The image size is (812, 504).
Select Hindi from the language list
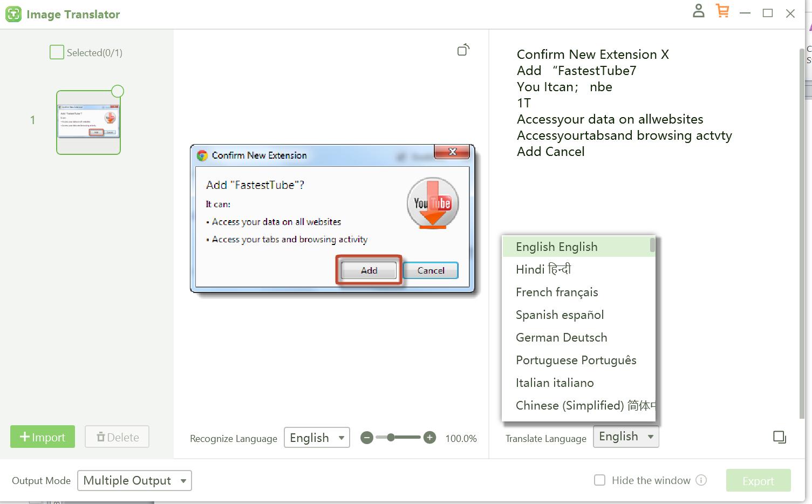click(x=542, y=269)
